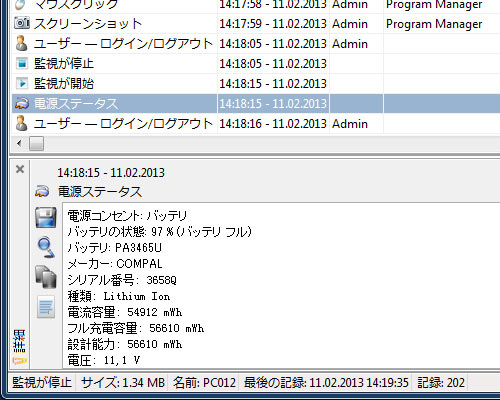Click the play icon beside 監視が開始

[22, 83]
